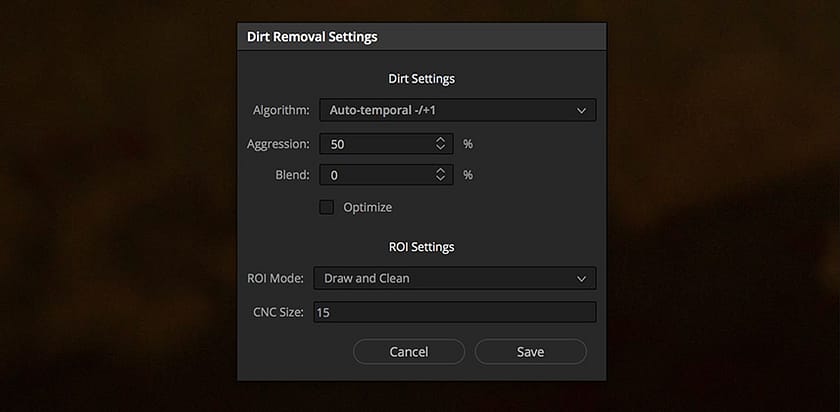840x412 pixels.
Task: Focus the CNC Size input field
Action: [455, 312]
